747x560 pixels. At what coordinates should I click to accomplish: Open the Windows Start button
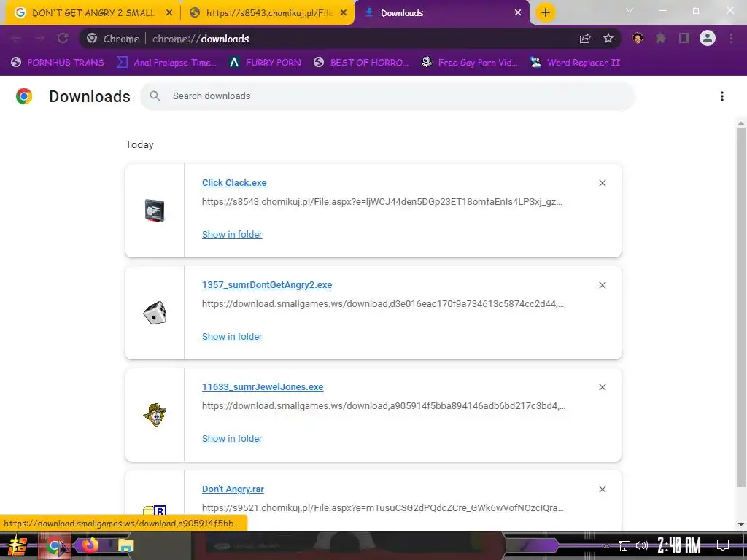17,545
